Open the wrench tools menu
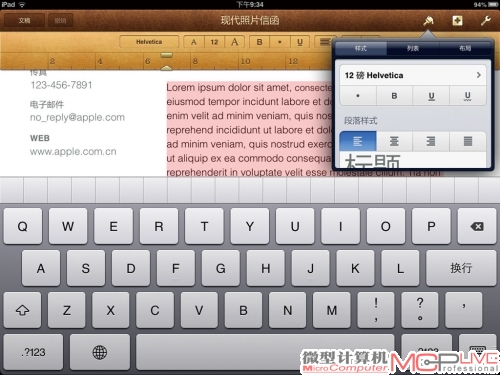Viewport: 500px width, 375px height. 485,21
